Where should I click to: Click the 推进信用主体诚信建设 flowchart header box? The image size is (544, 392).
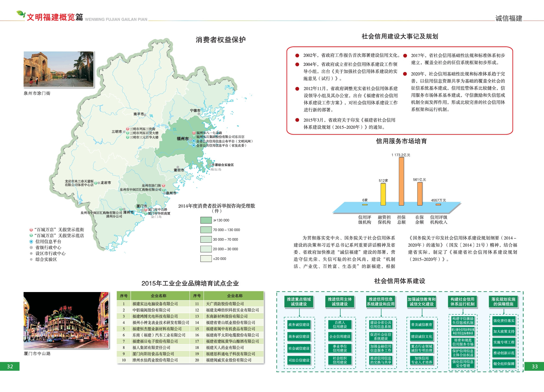(x=340, y=302)
